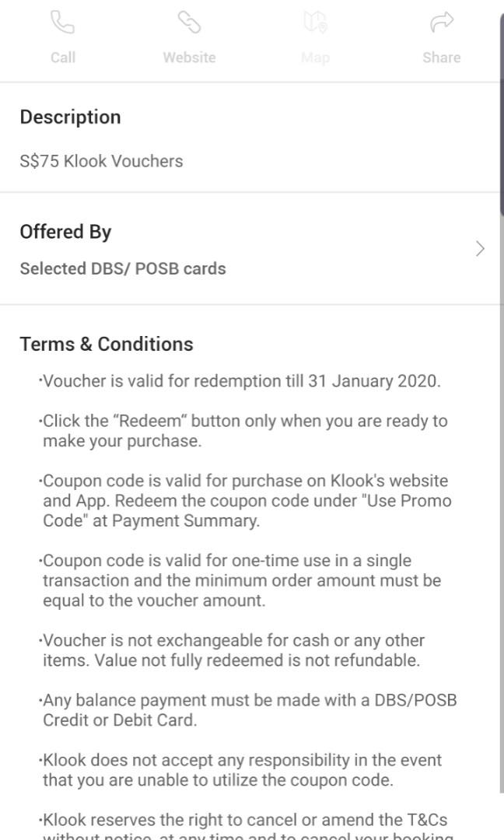The width and height of the screenshot is (504, 840).
Task: Click the phone handset icon above 'Call'
Action: (62, 23)
